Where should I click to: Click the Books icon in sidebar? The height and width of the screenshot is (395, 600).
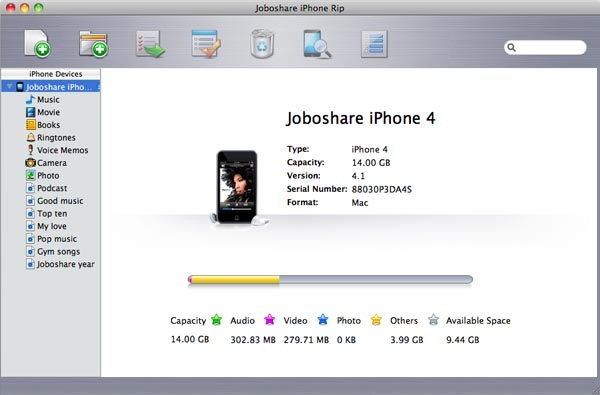coord(30,125)
